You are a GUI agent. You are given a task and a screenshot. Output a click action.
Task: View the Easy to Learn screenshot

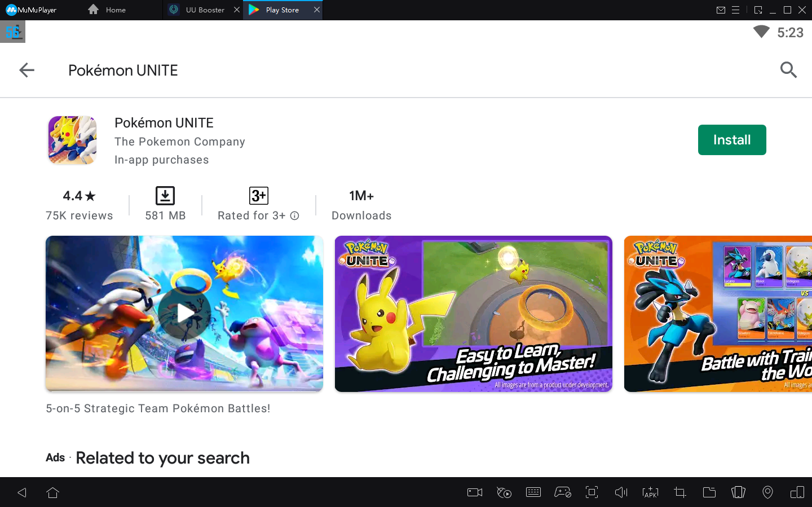(x=474, y=314)
